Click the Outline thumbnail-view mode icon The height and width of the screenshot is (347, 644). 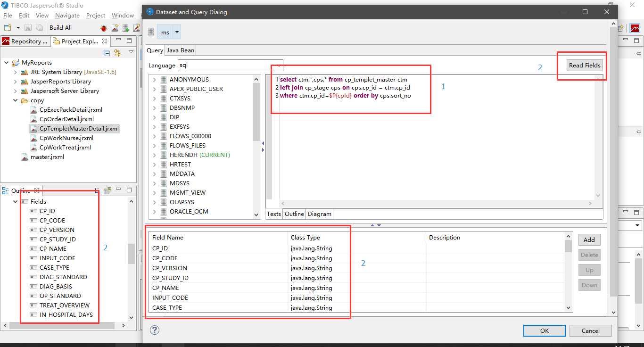(107, 190)
